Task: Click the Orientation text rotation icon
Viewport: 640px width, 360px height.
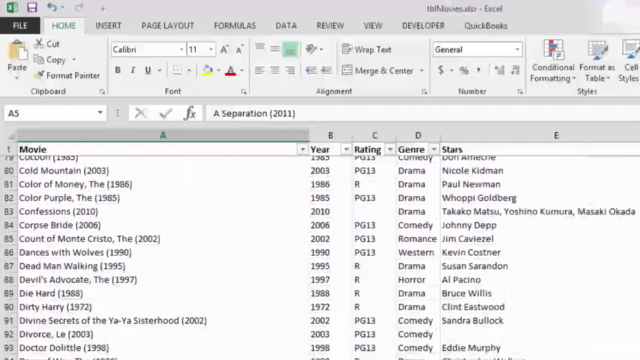Action: click(311, 49)
